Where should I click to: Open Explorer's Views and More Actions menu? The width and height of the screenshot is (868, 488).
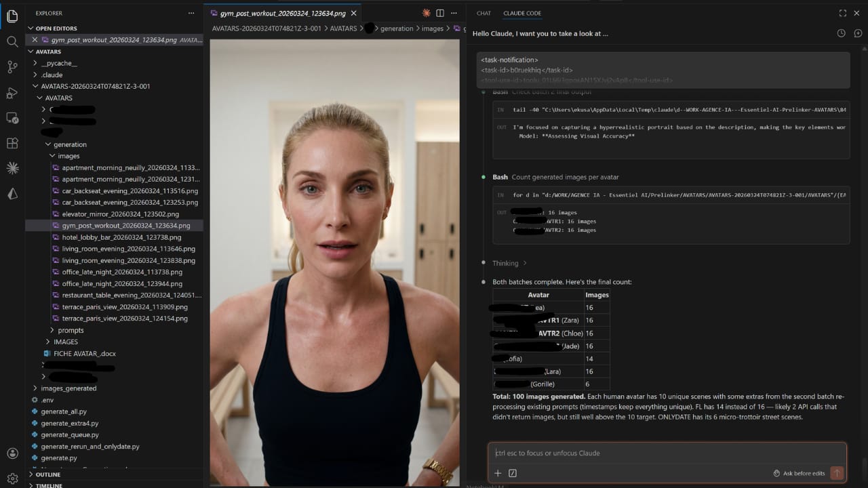tap(193, 13)
